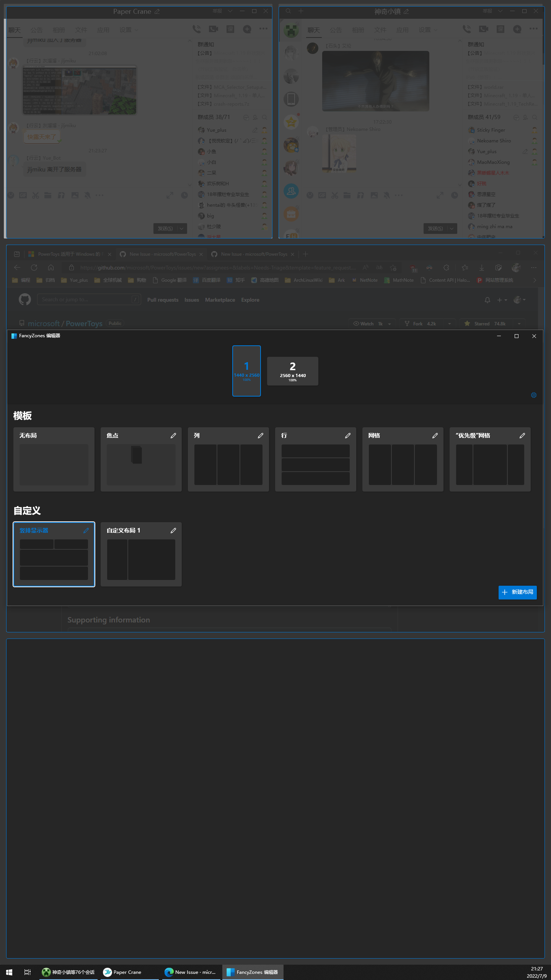Switch to 公告 tab in Paper Crane window
Screen dimensions: 551x980
pyautogui.click(x=37, y=30)
